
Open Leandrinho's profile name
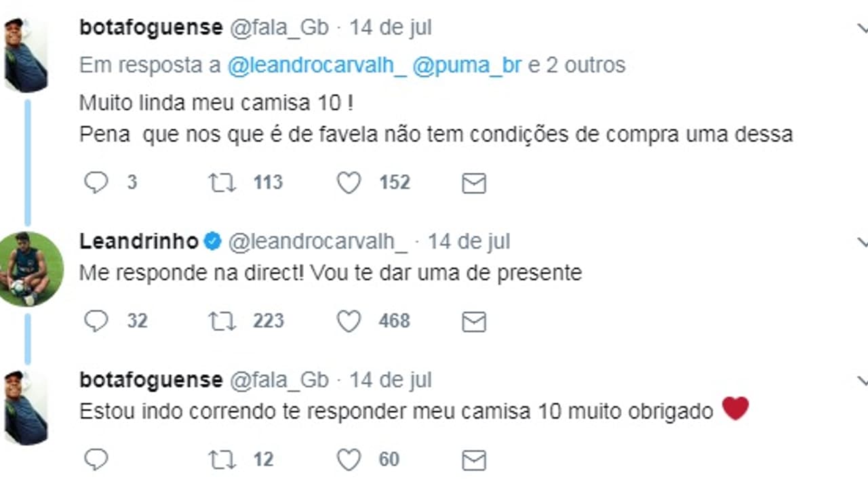pos(139,241)
